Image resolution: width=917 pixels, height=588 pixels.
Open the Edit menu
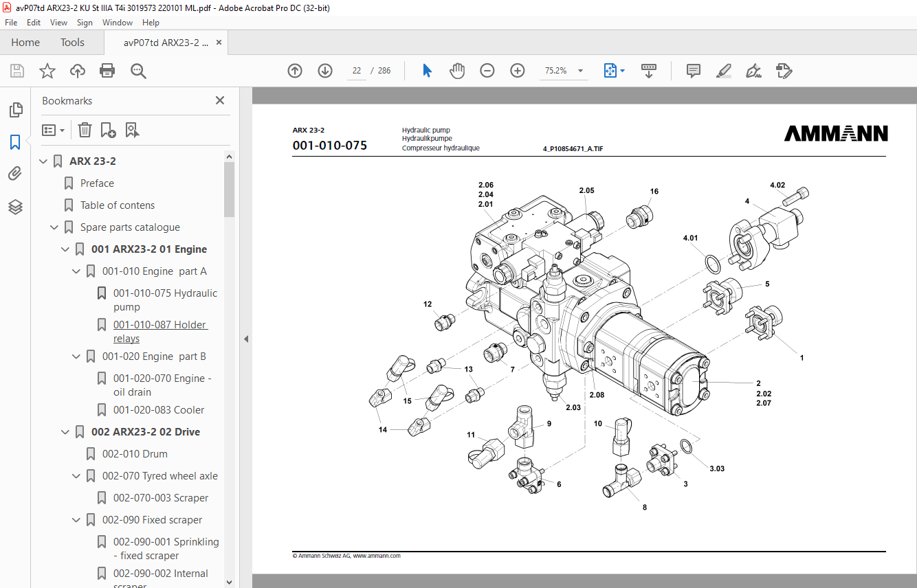[34, 23]
